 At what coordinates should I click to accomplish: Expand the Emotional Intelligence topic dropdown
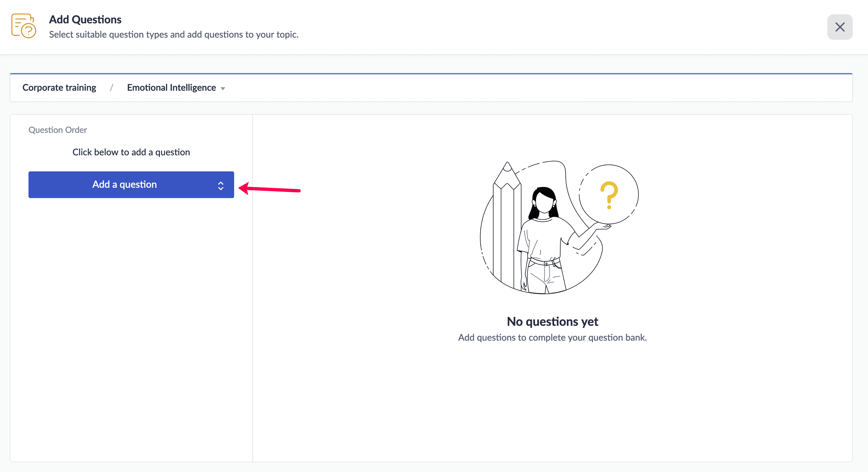point(171,88)
